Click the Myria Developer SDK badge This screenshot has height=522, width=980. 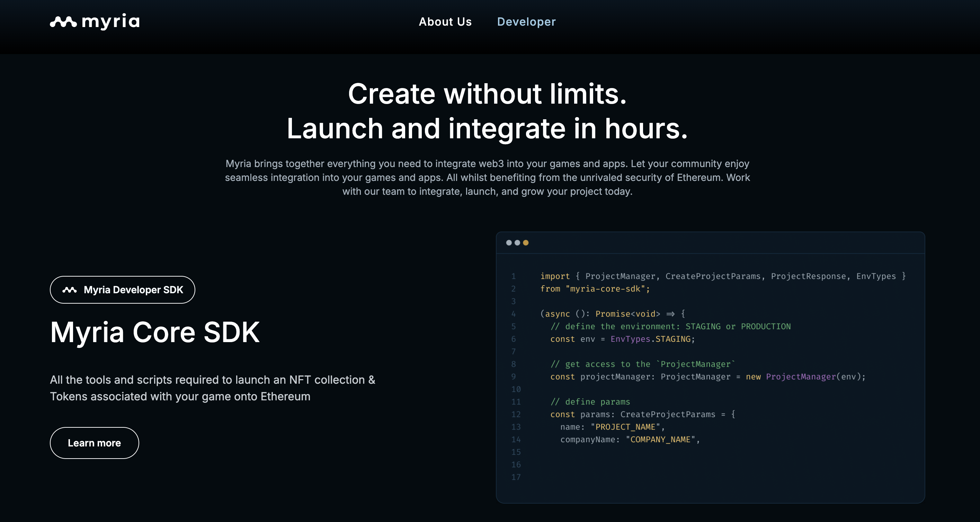tap(123, 290)
